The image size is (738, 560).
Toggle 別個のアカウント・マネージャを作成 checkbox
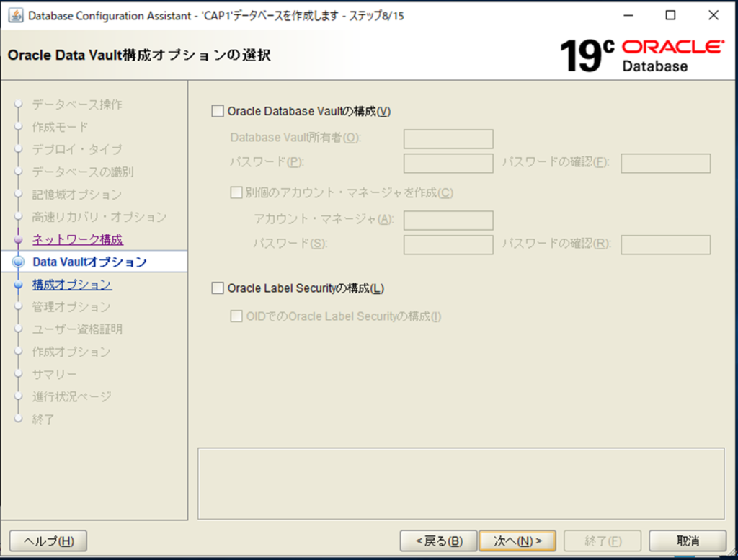pyautogui.click(x=236, y=192)
